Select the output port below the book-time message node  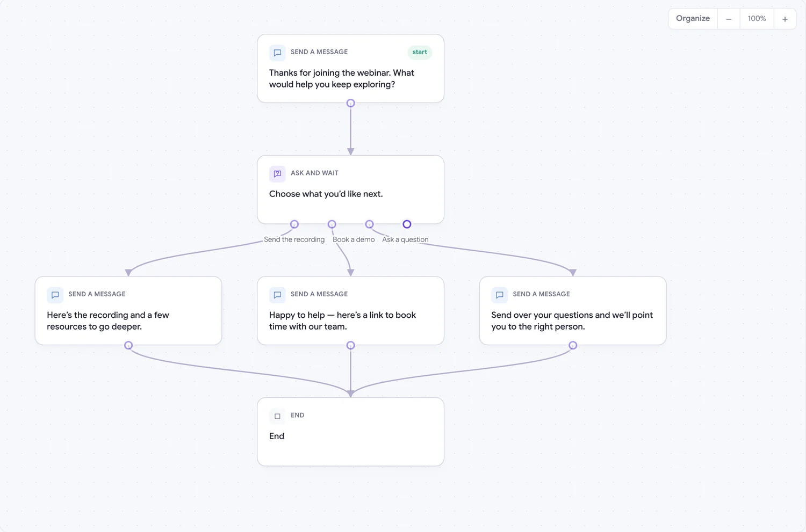[x=351, y=345]
